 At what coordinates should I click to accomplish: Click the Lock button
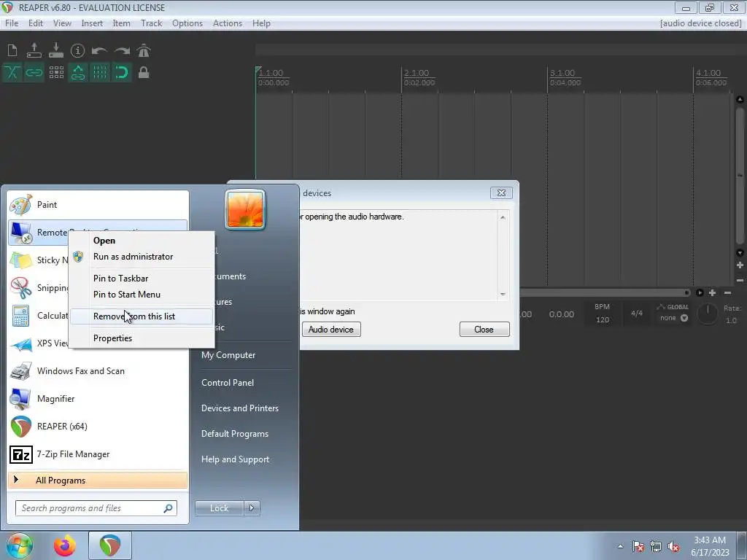coord(219,508)
